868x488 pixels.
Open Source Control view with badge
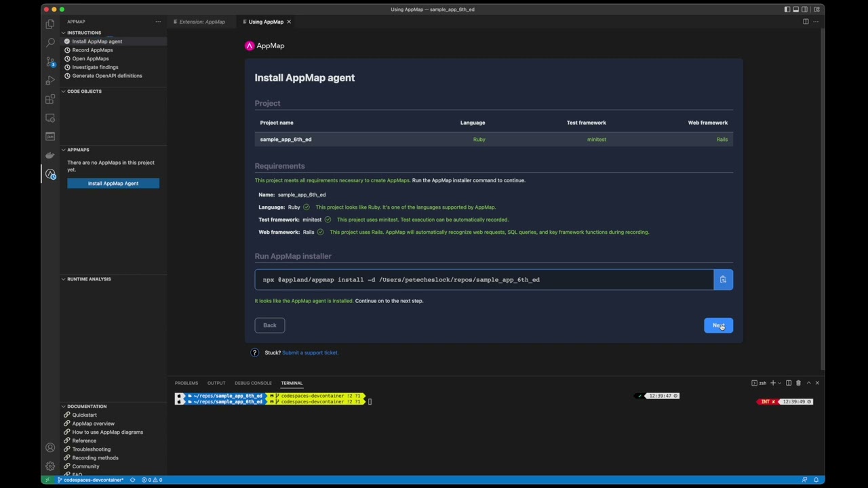pos(50,62)
